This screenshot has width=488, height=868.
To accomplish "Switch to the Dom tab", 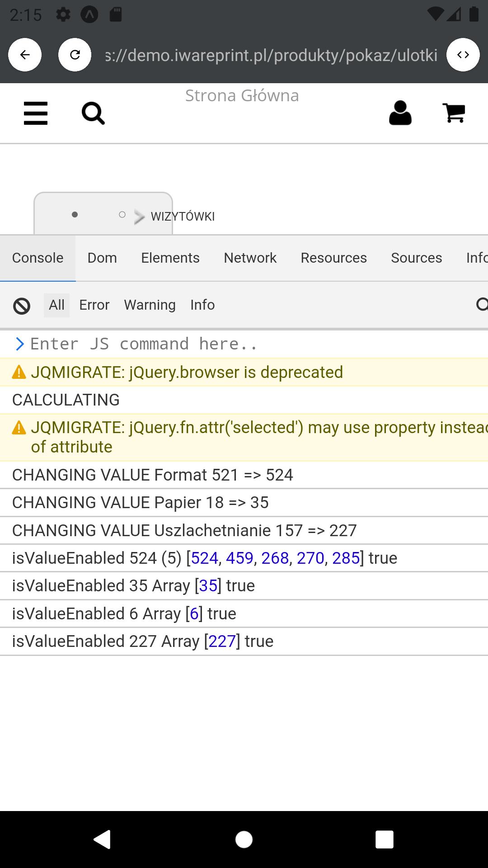I will point(102,258).
